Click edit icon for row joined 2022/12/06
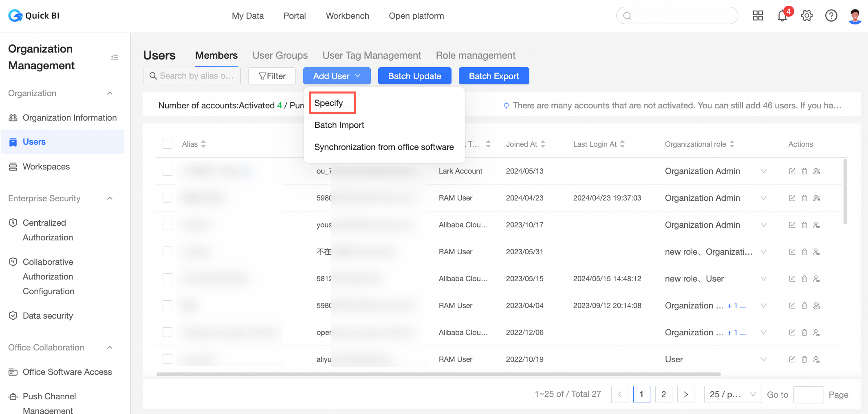868x414 pixels. (x=792, y=333)
